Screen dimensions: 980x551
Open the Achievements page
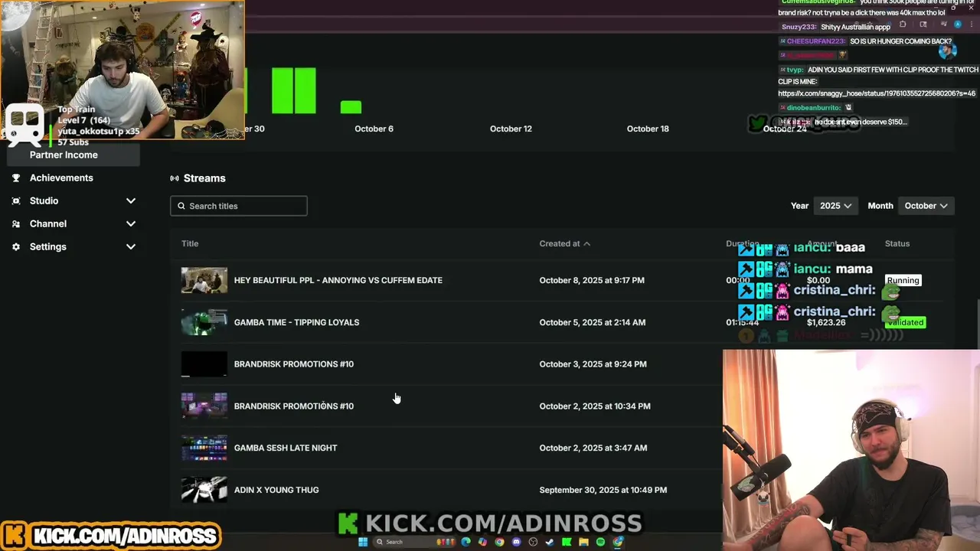[61, 178]
